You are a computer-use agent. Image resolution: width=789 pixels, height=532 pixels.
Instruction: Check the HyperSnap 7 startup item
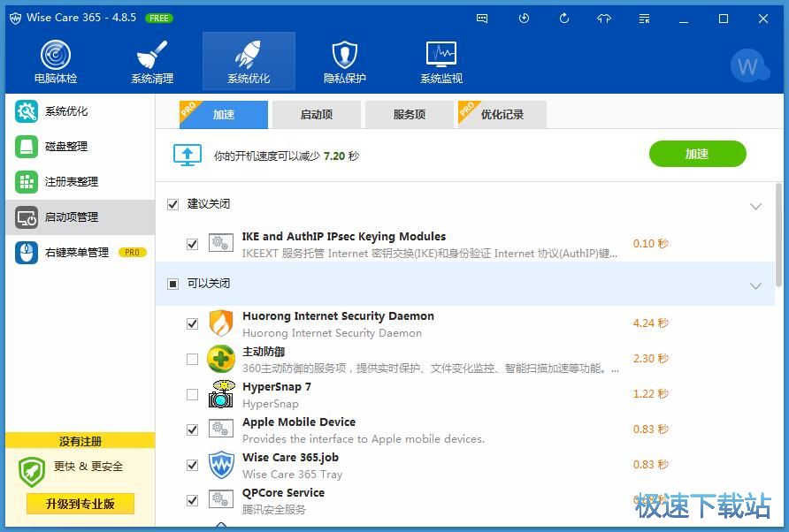pos(192,394)
